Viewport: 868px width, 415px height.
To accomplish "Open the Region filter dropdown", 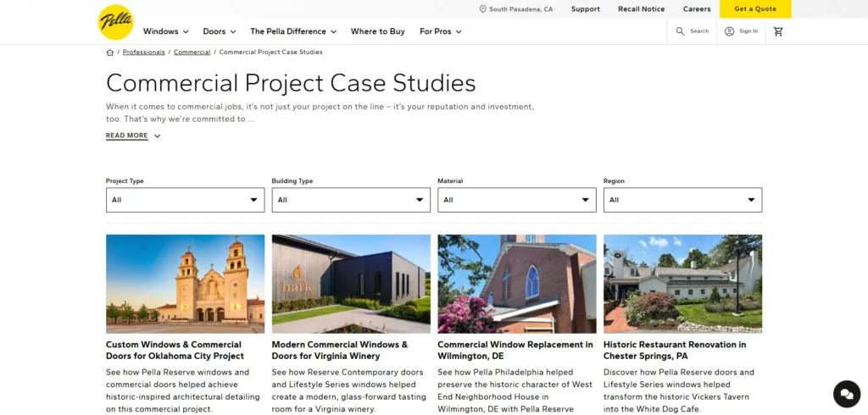I will point(682,200).
